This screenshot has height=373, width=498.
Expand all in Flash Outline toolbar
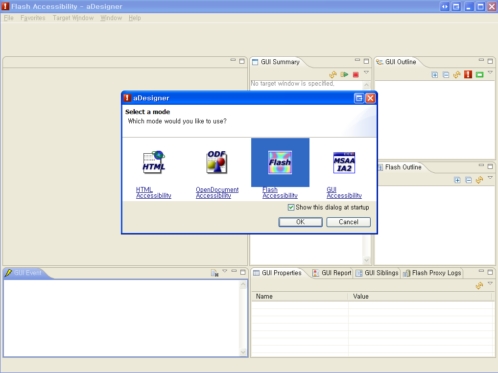(457, 180)
